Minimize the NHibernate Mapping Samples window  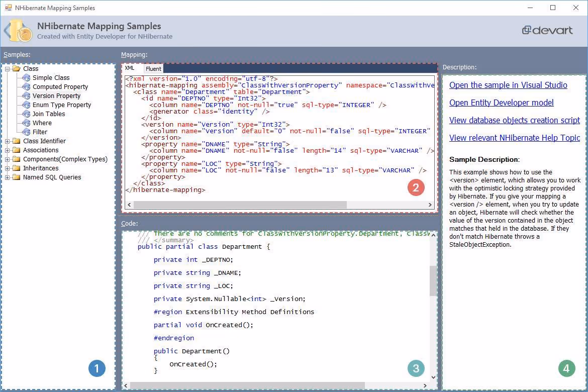click(x=530, y=8)
